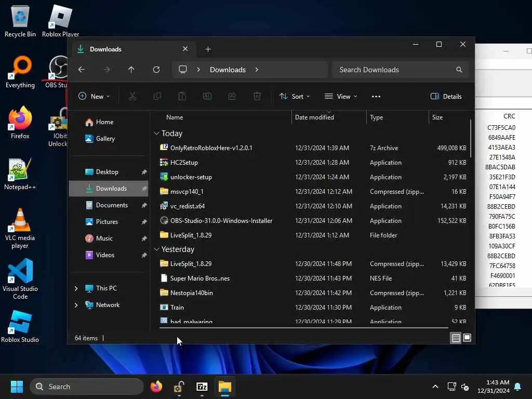
Task: Launch Roblox Player desktop shortcut
Action: click(x=60, y=21)
